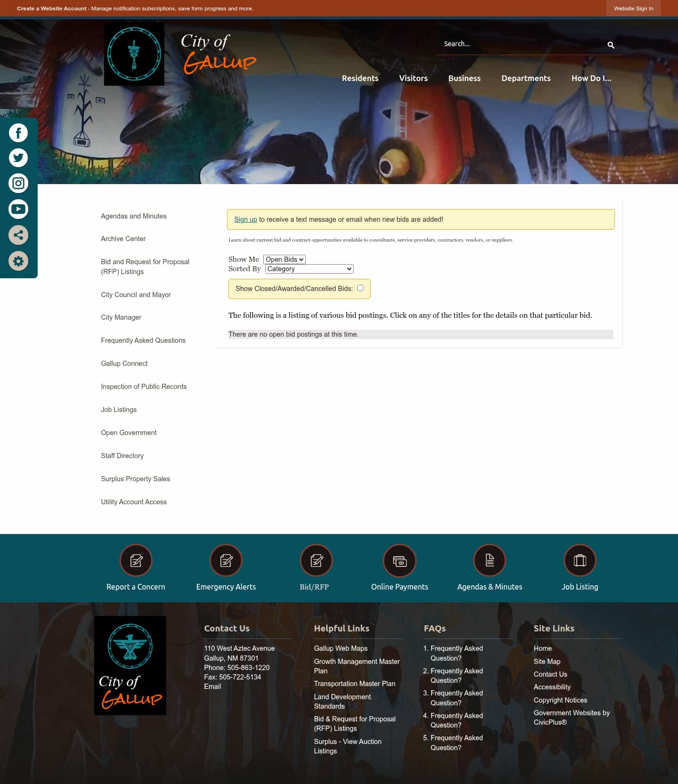The height and width of the screenshot is (784, 678).
Task: Open the Residents menu
Action: click(x=360, y=78)
